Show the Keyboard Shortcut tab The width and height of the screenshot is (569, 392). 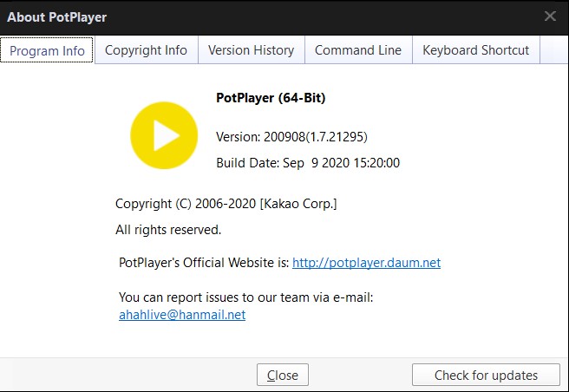475,50
